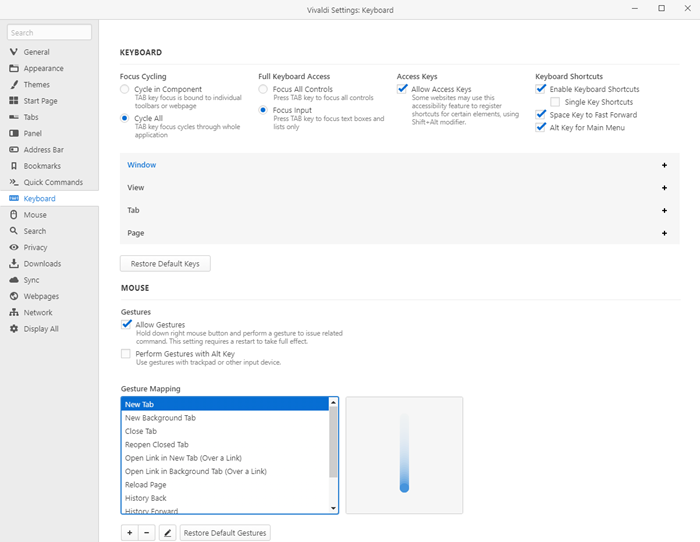Add a new gesture with plus button

129,533
